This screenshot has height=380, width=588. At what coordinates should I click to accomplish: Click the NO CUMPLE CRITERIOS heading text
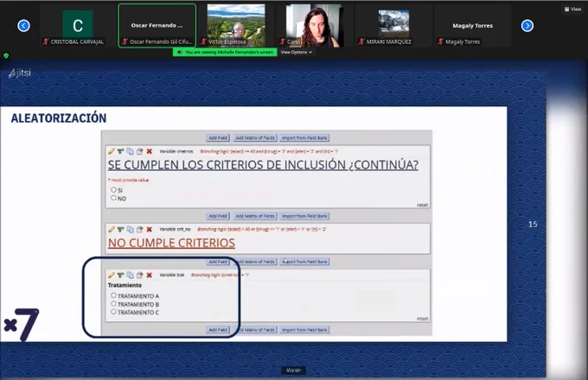[x=171, y=243]
